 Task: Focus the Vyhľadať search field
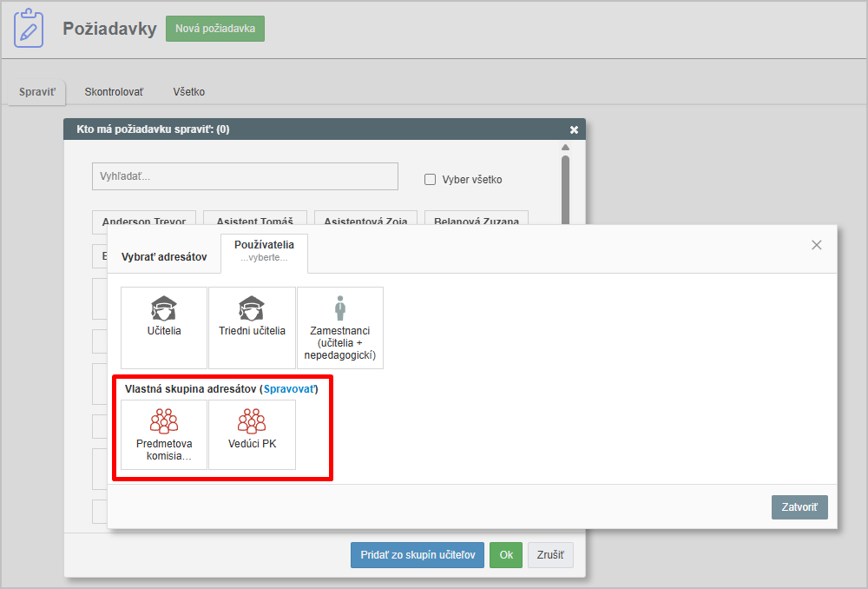pyautogui.click(x=245, y=176)
